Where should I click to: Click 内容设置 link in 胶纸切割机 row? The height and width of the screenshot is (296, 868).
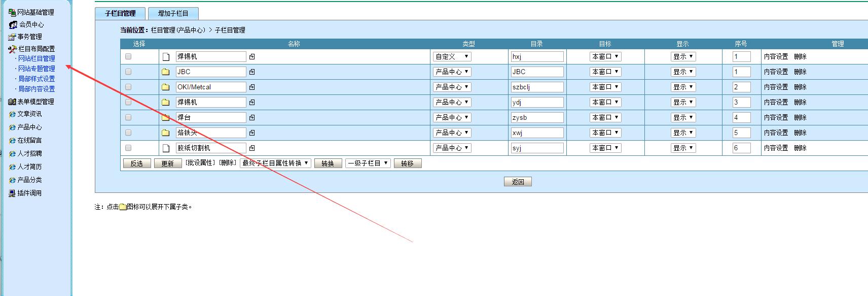(776, 148)
